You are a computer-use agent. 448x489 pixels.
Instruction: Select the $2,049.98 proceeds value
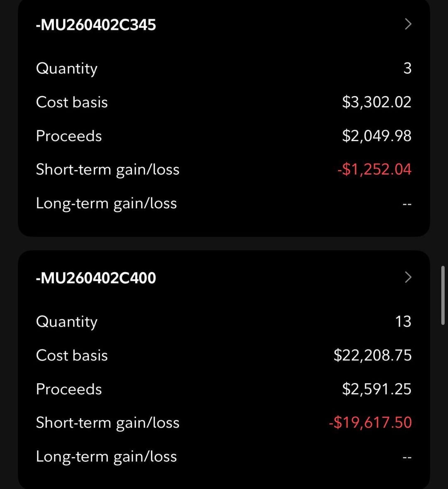[377, 136]
